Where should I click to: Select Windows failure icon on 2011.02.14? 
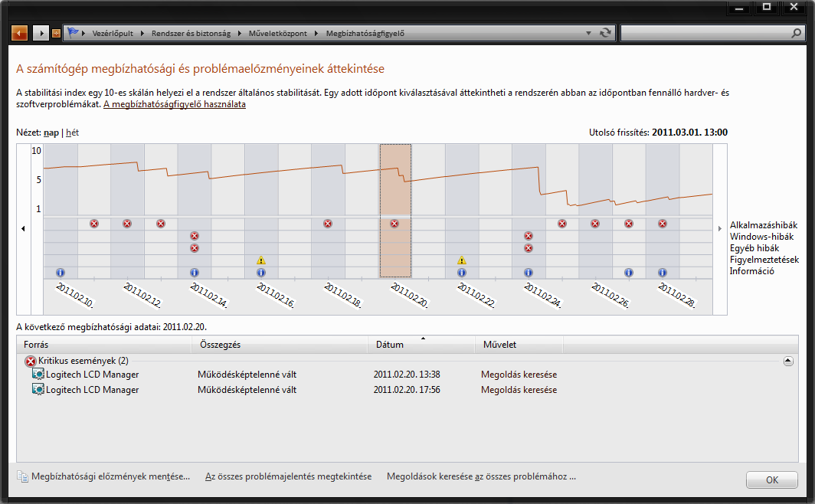(x=195, y=236)
